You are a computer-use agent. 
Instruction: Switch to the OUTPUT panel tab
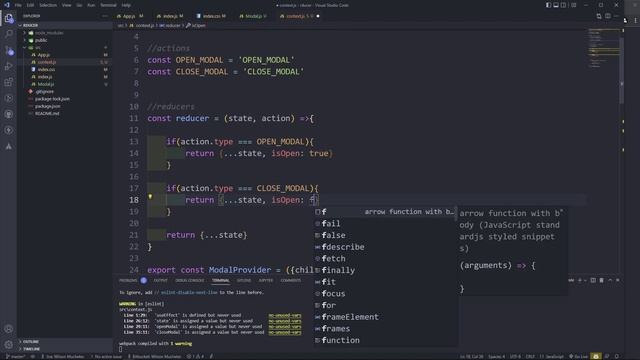160,280
